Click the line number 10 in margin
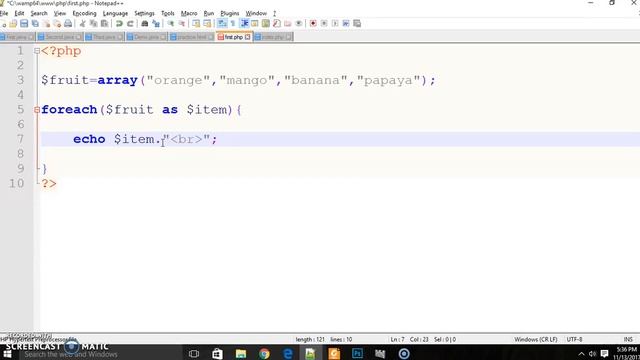The height and width of the screenshot is (360, 640). pyautogui.click(x=17, y=183)
